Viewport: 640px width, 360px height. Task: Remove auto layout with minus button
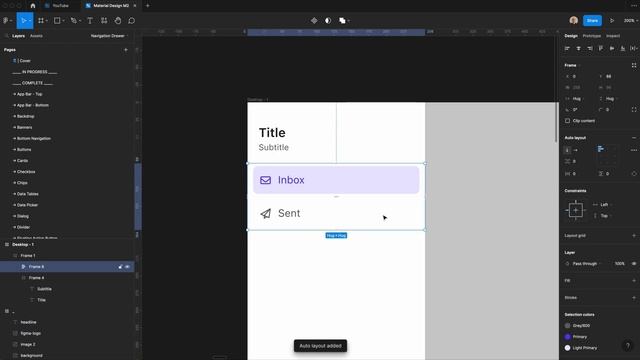pyautogui.click(x=634, y=138)
